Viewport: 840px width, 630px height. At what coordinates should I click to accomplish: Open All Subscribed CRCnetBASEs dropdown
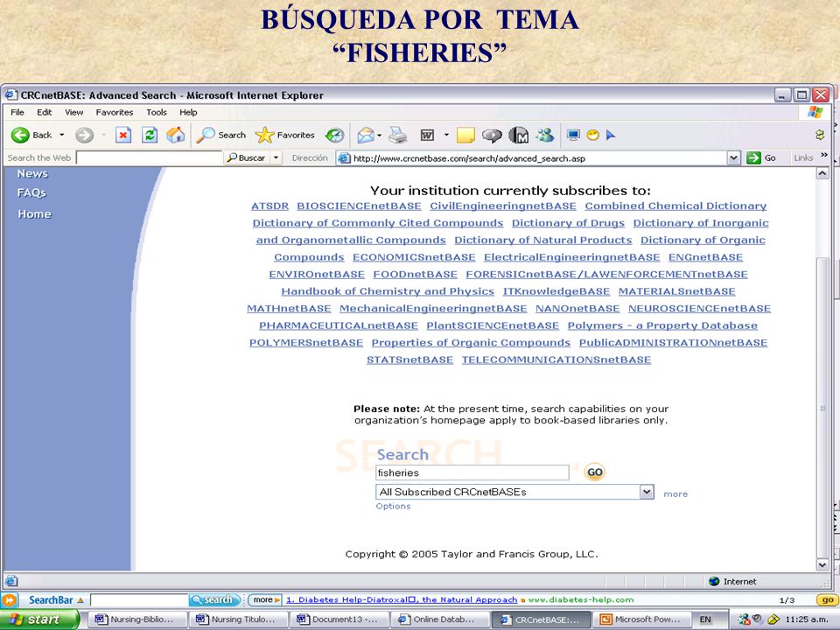(647, 491)
